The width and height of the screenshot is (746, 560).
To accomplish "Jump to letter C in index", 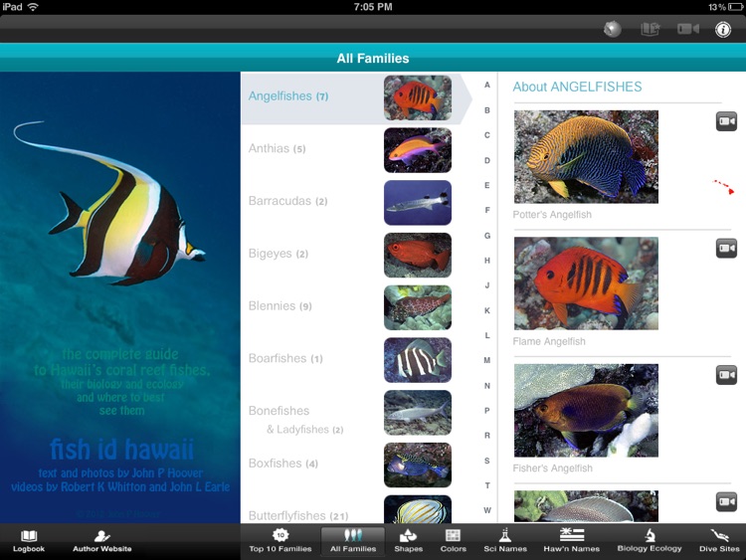I will 487,135.
